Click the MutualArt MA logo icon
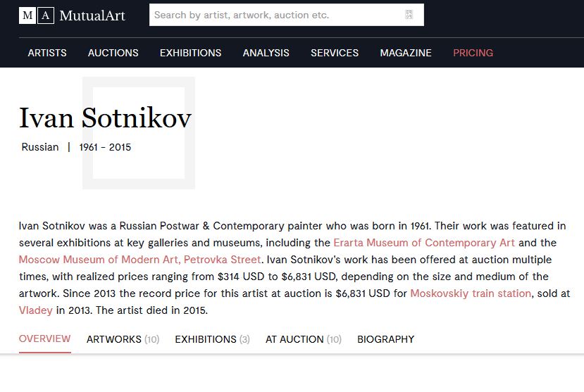The height and width of the screenshot is (392, 584). 37,15
